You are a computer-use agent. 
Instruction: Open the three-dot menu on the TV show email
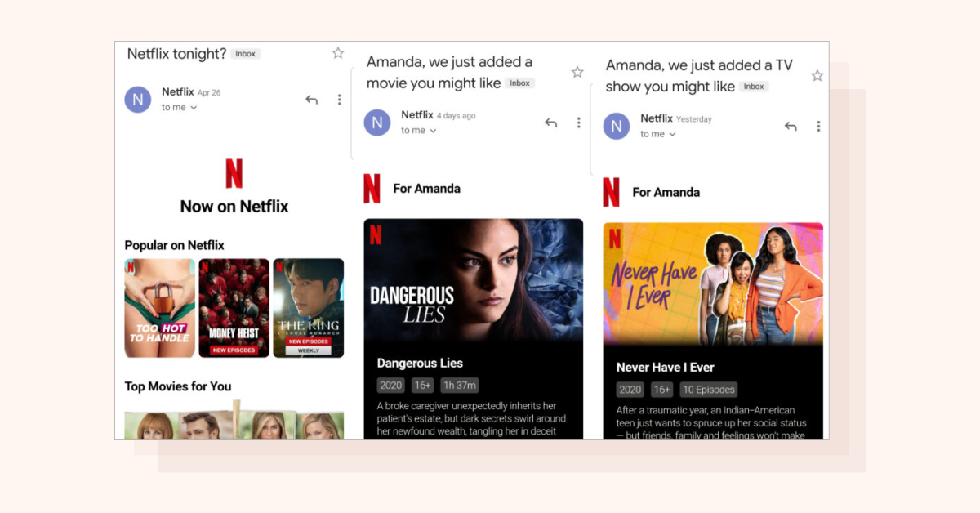click(x=818, y=126)
